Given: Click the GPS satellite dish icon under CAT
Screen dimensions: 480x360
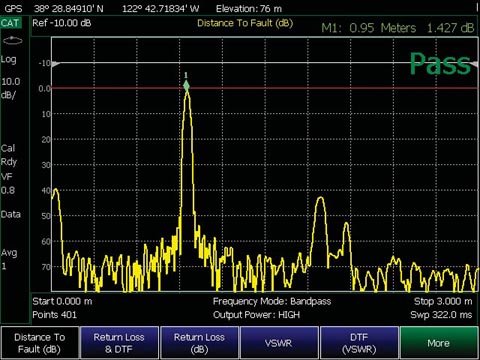Looking at the screenshot, I should coord(12,41).
